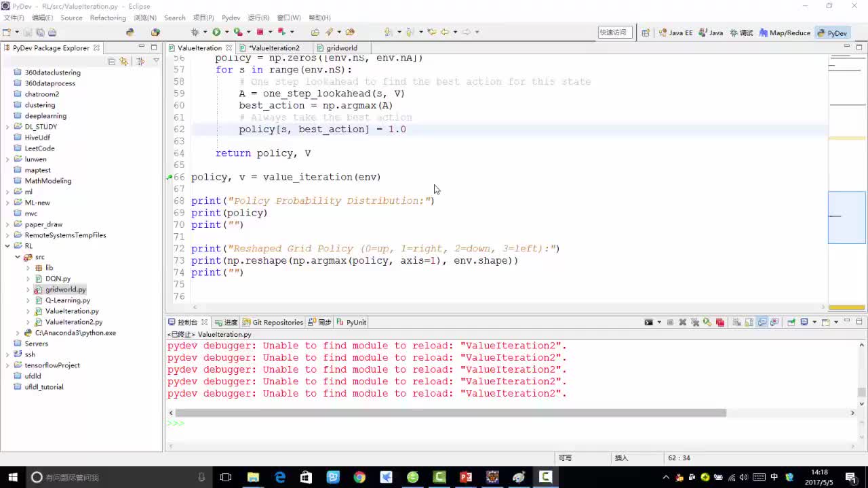The image size is (868, 488).
Task: Click the red Terminate toolbar button
Action: pyautogui.click(x=260, y=32)
